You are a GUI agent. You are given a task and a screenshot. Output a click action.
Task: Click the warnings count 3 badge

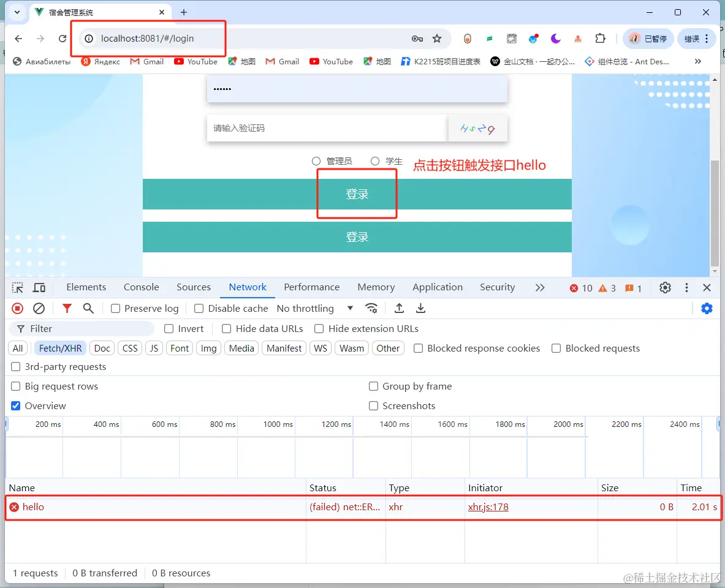coord(607,288)
